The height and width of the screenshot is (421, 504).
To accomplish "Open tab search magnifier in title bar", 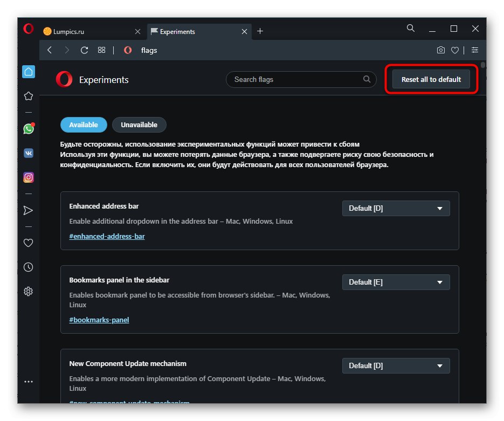I will pyautogui.click(x=410, y=28).
